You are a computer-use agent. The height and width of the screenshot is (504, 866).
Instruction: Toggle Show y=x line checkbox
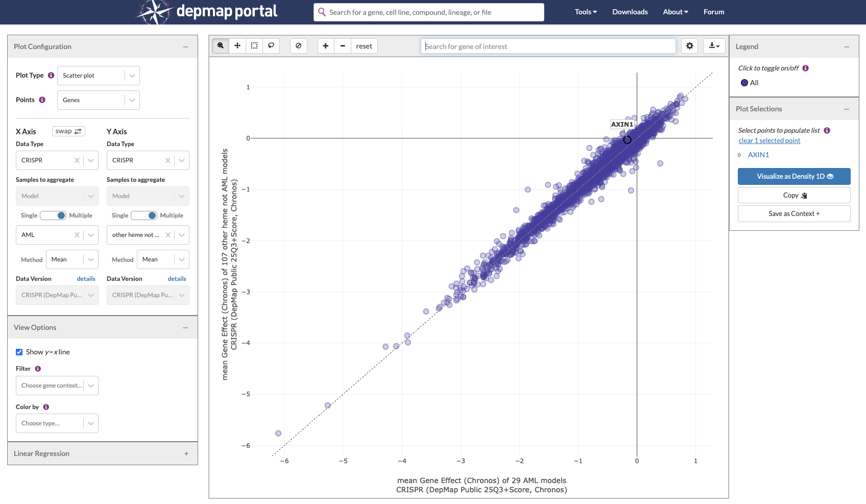click(19, 352)
